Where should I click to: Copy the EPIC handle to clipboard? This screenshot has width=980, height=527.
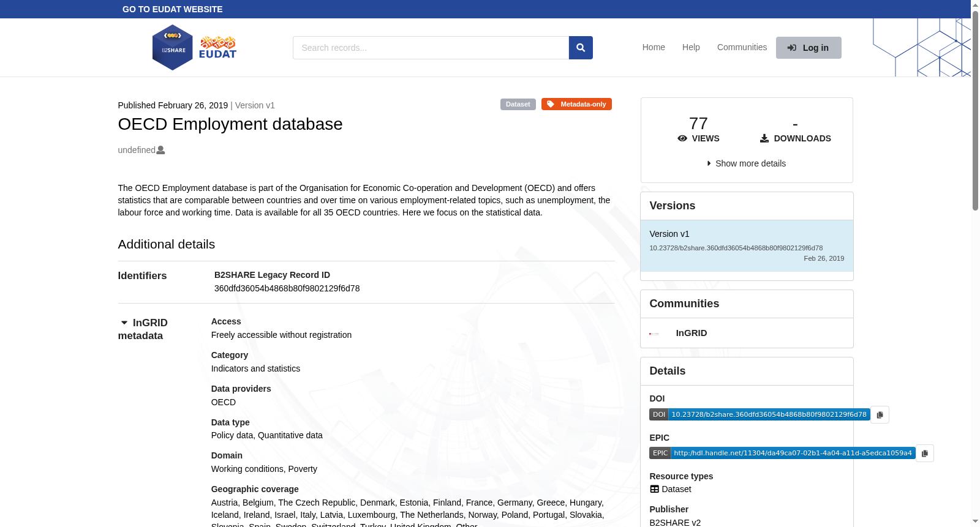click(x=925, y=453)
